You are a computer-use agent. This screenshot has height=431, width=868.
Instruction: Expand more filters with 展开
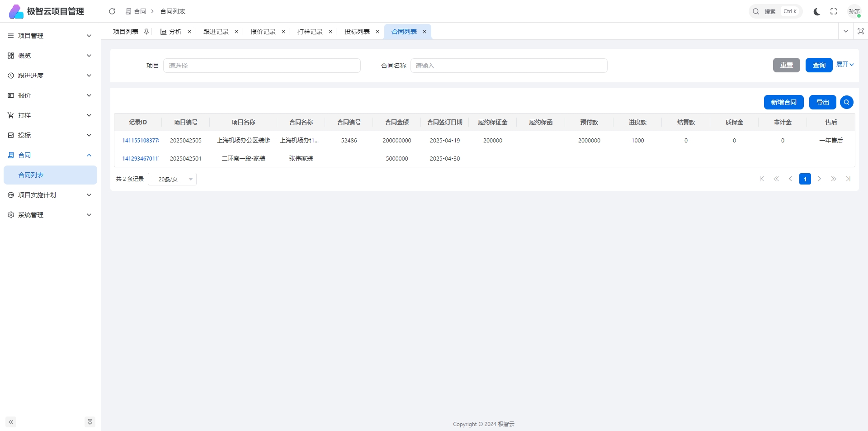click(x=844, y=65)
